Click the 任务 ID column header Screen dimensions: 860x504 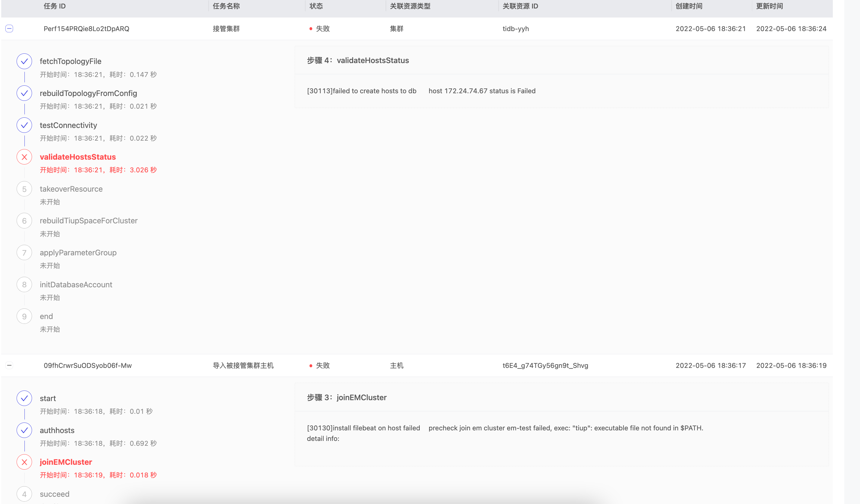point(55,6)
